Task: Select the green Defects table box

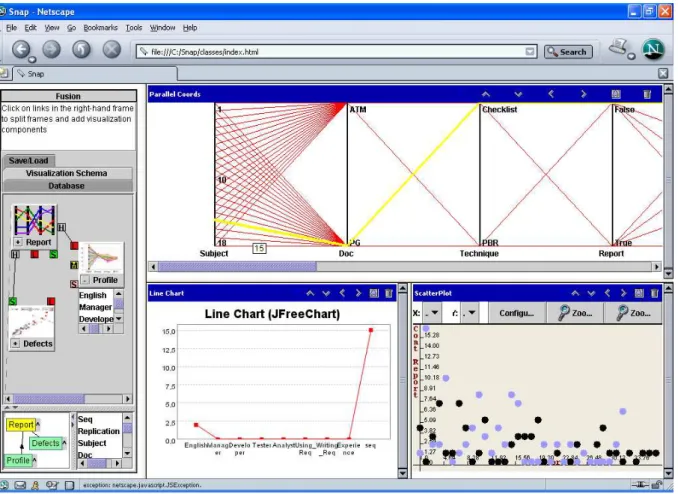Action: pyautogui.click(x=45, y=443)
